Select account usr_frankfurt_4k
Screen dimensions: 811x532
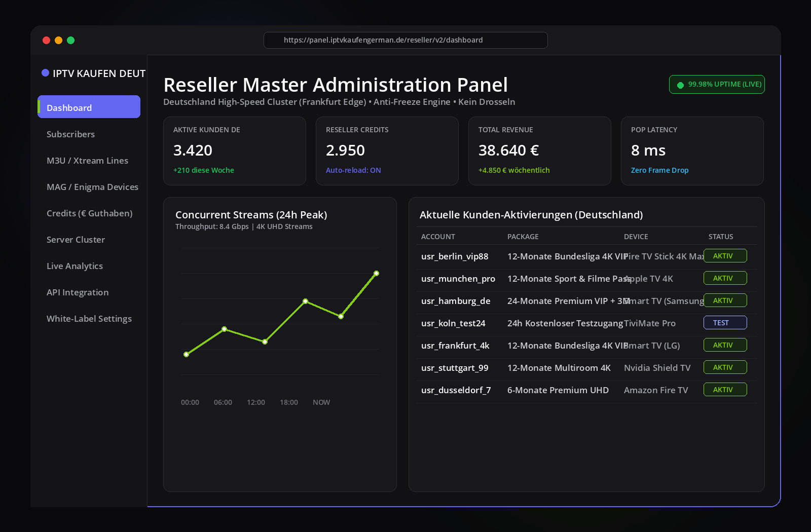pyautogui.click(x=455, y=346)
